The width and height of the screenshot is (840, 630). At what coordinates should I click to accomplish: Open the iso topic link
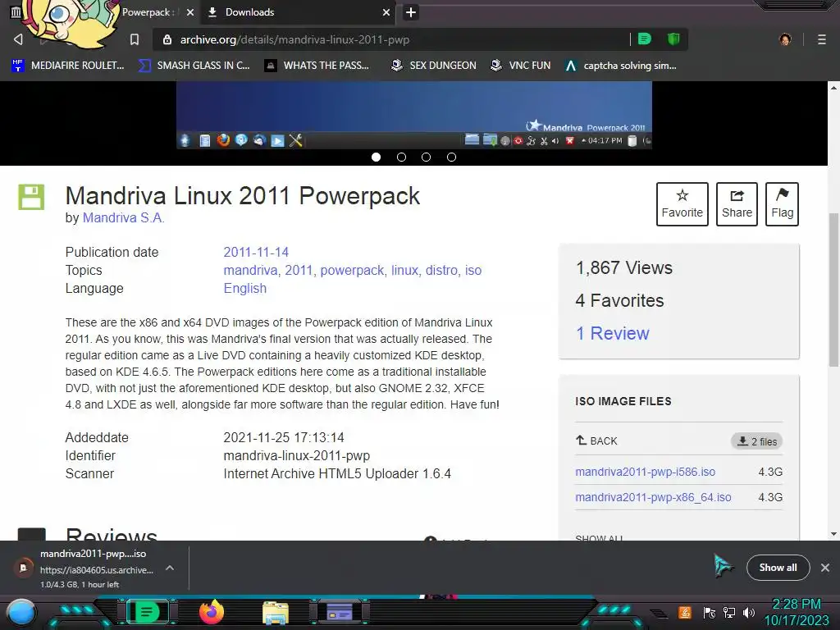pyautogui.click(x=473, y=271)
